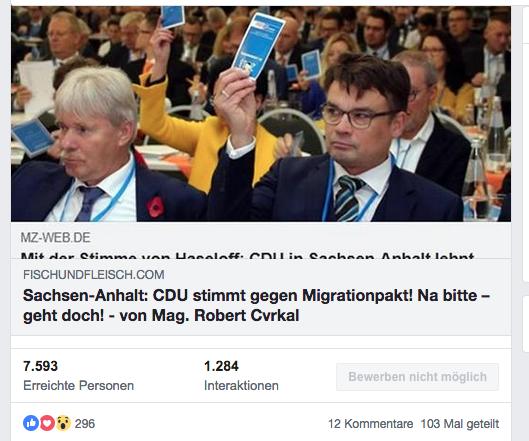
Task: View the 103 Mal geteilt shares
Action: point(460,424)
